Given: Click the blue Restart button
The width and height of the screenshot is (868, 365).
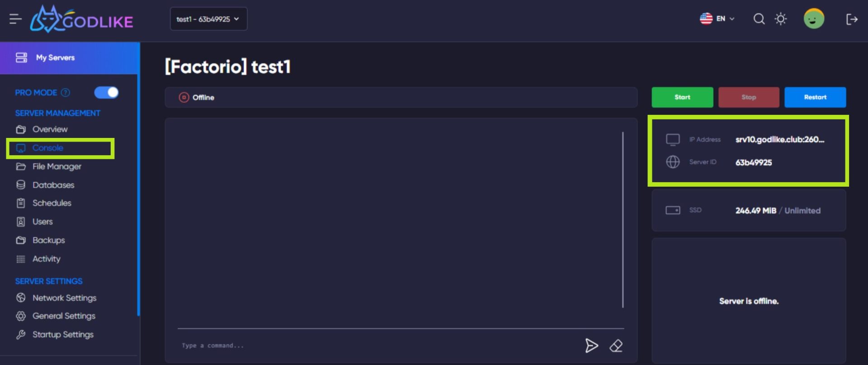Looking at the screenshot, I should coord(815,97).
